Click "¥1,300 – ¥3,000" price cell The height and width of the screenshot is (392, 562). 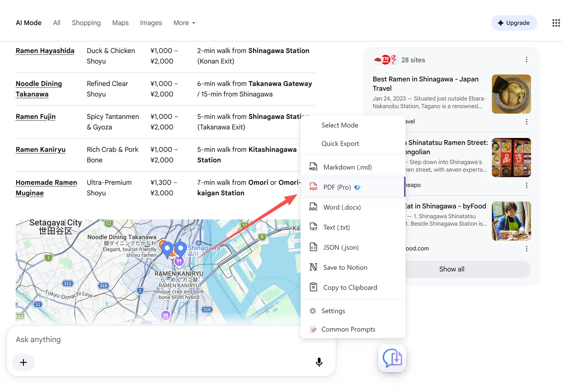tap(164, 188)
